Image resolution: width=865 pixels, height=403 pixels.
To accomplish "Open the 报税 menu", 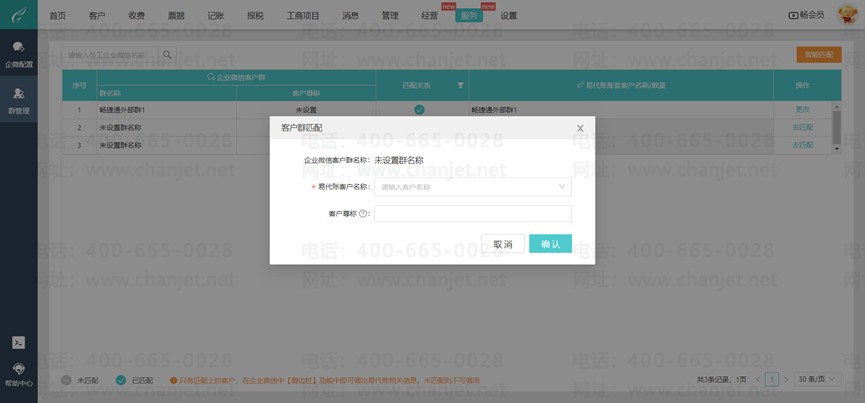I will [x=255, y=15].
